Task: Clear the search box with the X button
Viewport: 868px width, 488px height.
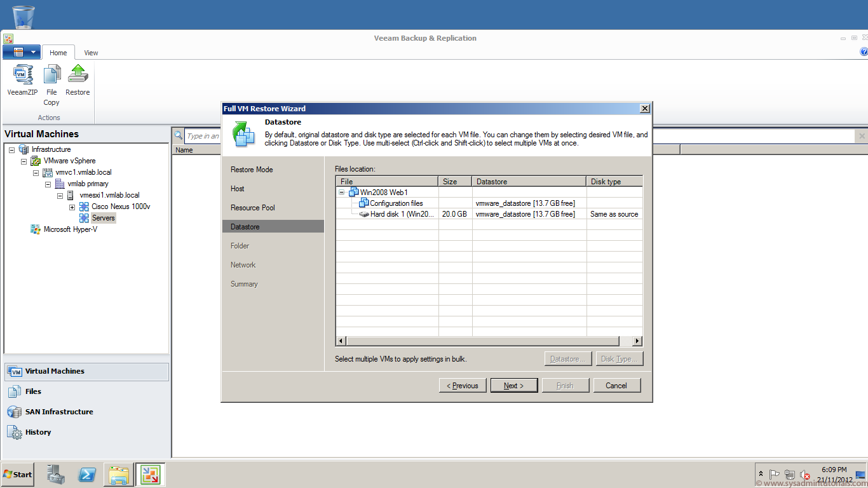Action: pyautogui.click(x=862, y=136)
